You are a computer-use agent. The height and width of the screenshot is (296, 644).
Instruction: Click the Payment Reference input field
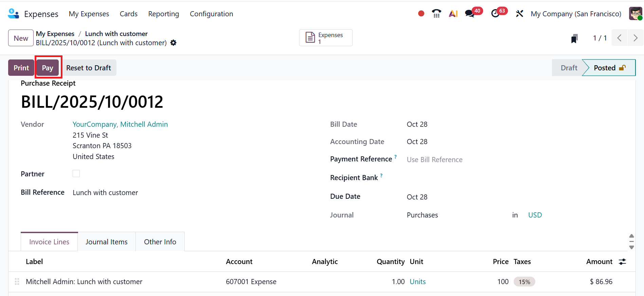click(475, 160)
